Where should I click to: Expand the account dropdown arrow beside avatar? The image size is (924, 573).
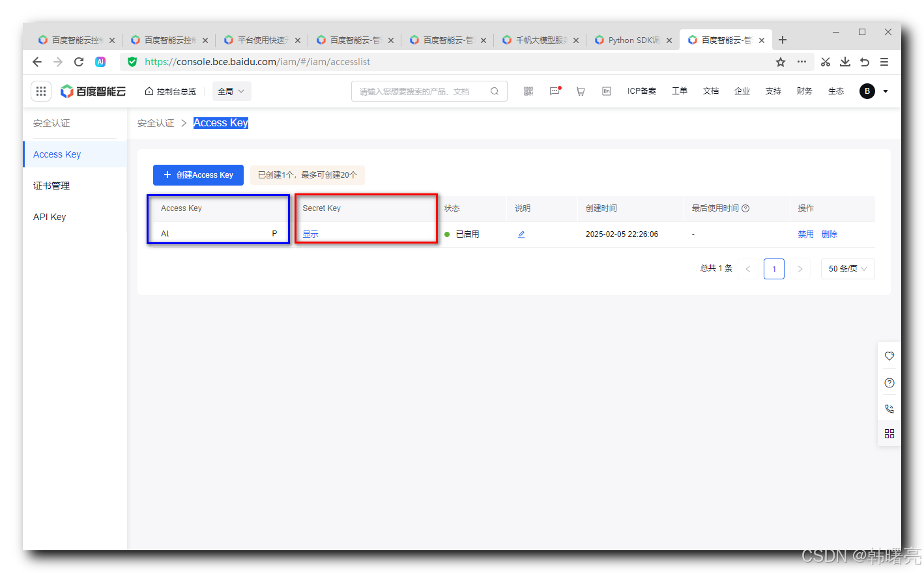[x=886, y=91]
